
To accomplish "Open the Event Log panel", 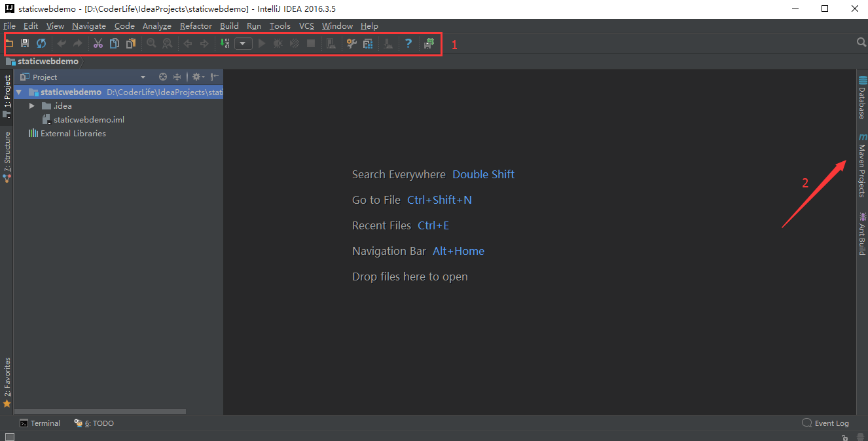I will click(825, 423).
